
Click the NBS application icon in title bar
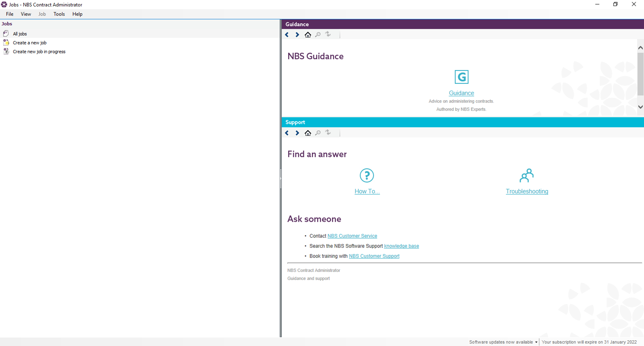click(4, 4)
